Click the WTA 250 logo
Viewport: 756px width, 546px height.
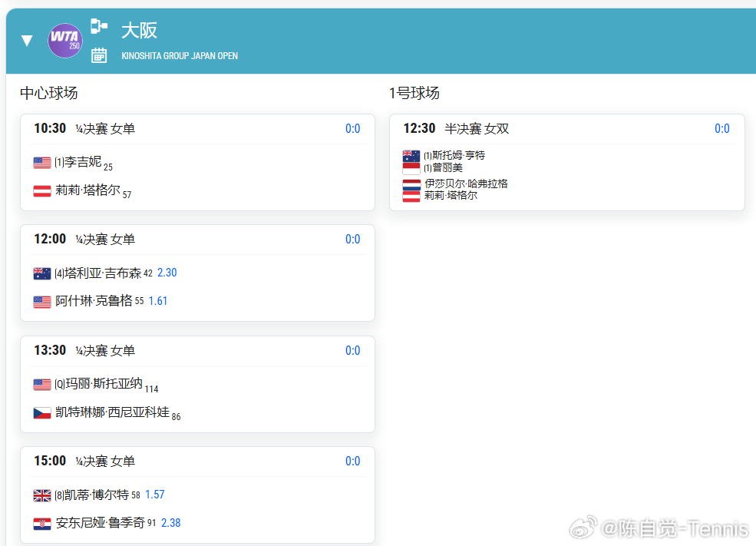(65, 41)
